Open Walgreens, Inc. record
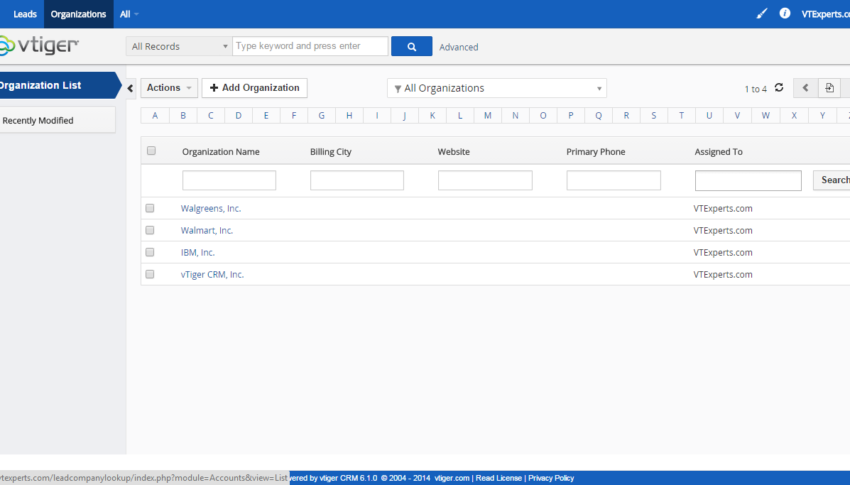This screenshot has height=485, width=850. (211, 208)
